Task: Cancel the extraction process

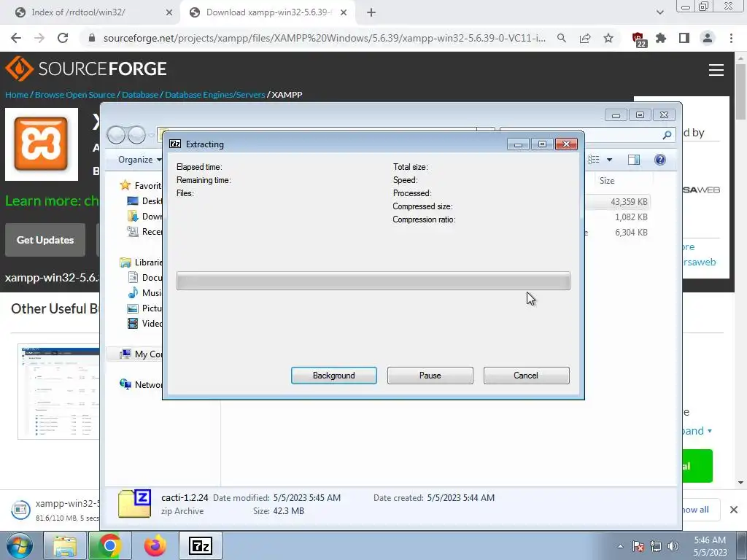Action: (526, 376)
